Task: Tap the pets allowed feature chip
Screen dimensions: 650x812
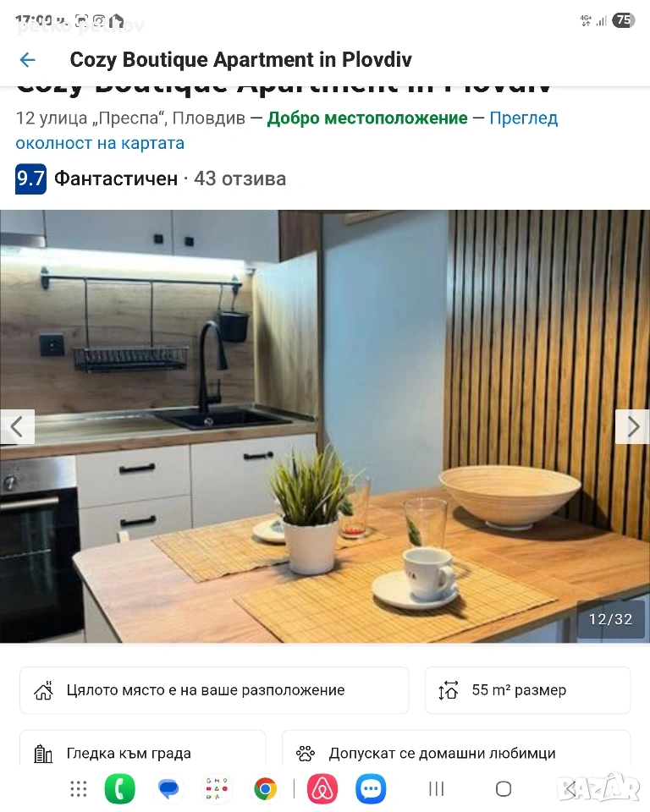Action: (456, 749)
